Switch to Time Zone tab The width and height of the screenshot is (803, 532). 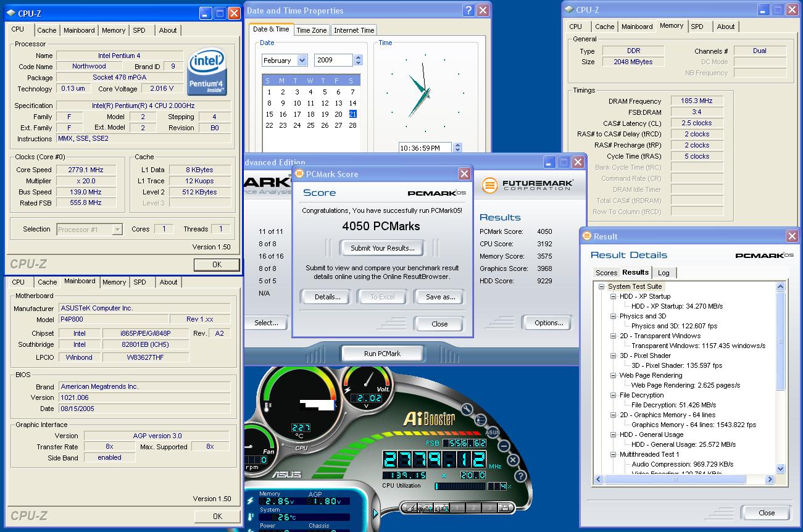312,30
